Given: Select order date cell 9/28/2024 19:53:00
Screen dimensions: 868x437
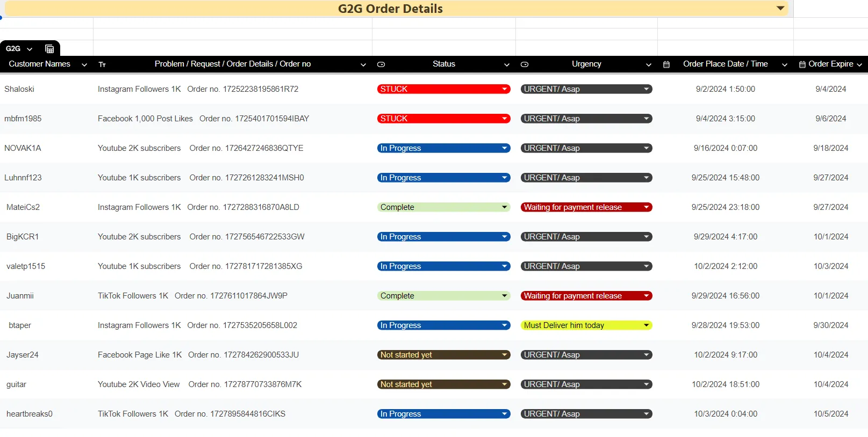Looking at the screenshot, I should click(x=726, y=325).
